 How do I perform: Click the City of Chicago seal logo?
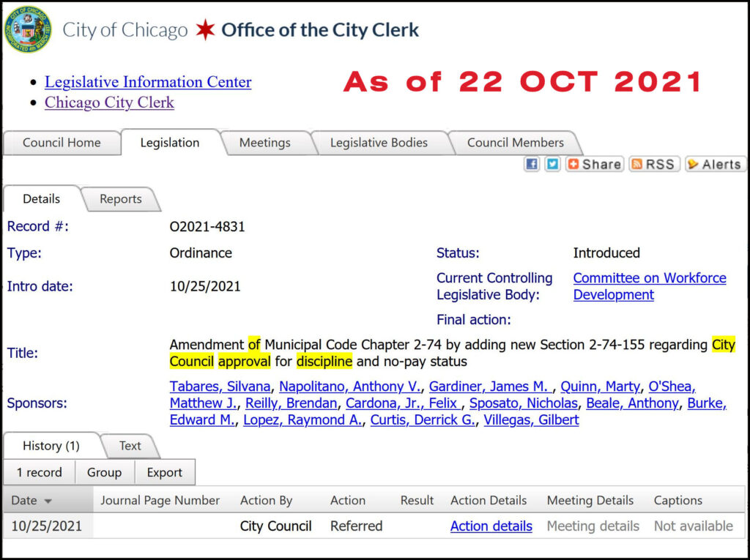click(x=28, y=29)
